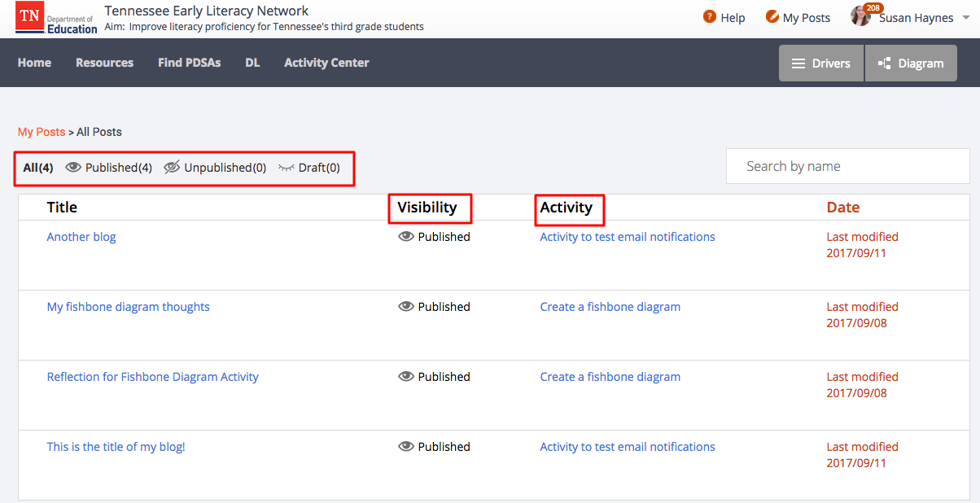Open the Resources menu item
This screenshot has width=980, height=503.
(104, 63)
